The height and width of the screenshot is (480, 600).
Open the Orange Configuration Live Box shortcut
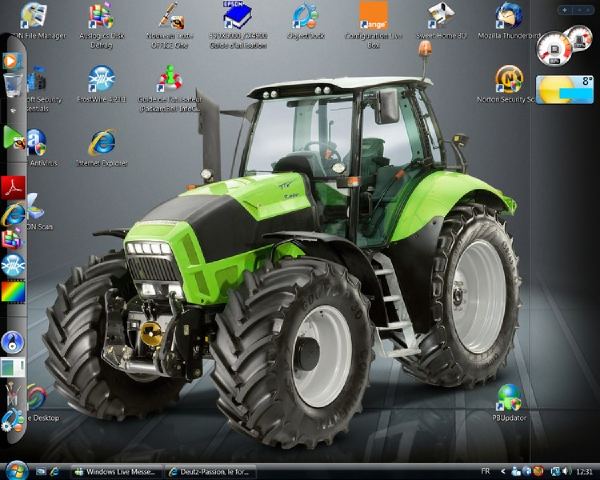tap(373, 25)
